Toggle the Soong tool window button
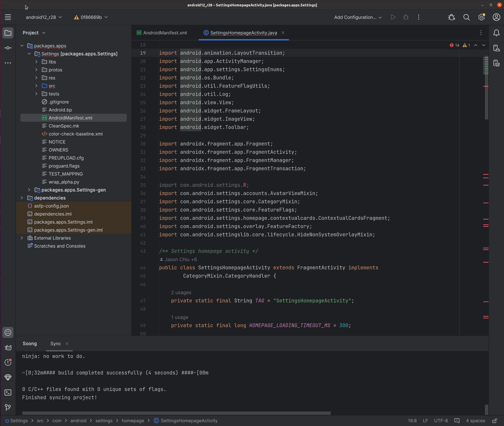This screenshot has height=426, width=504. (x=8, y=333)
